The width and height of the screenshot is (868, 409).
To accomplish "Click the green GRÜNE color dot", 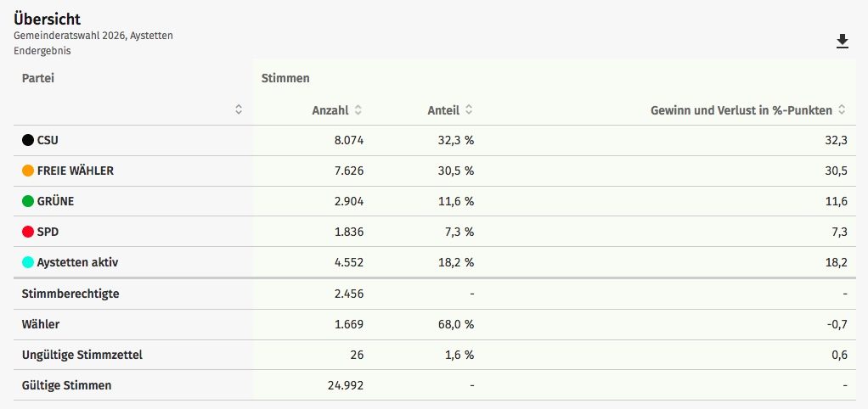I will (28, 201).
